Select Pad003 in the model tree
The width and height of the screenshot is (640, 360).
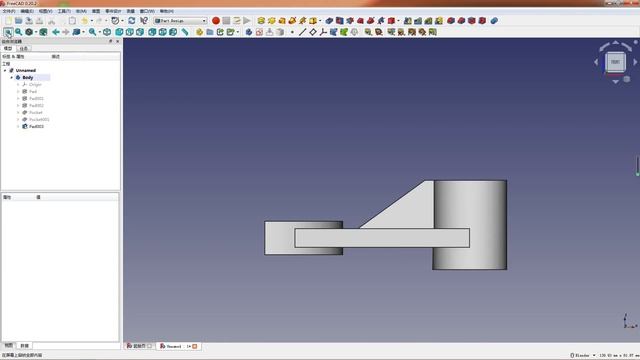coord(36,127)
